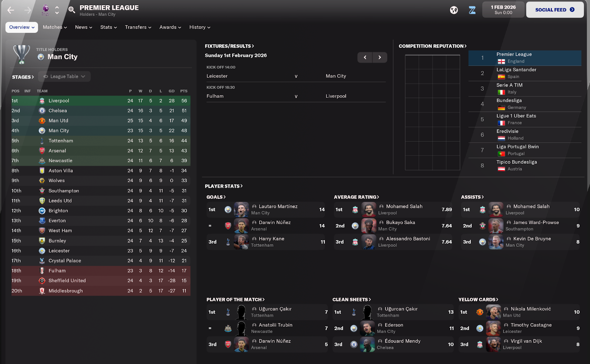Open Competition Reputation link
Screen dimensions: 590x364
pos(433,46)
